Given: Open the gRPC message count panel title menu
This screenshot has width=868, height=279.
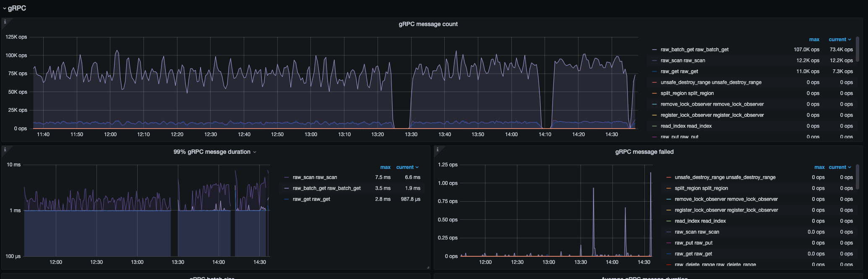Looking at the screenshot, I should pos(428,24).
